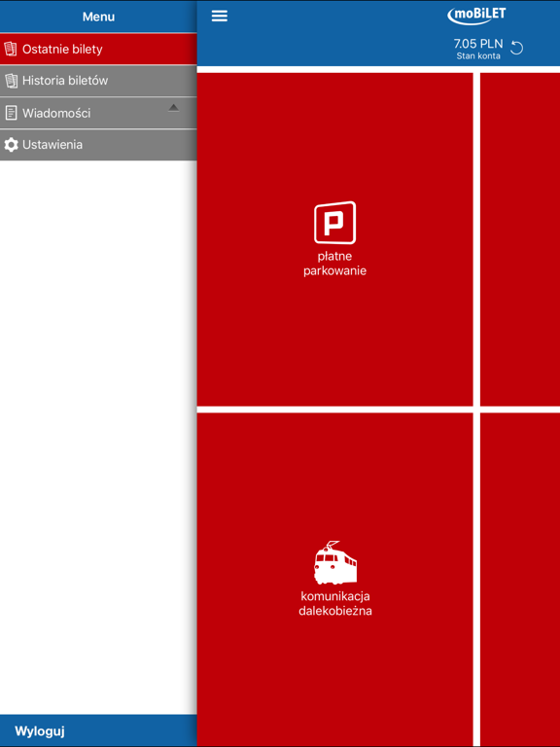The width and height of the screenshot is (560, 747).
Task: Tap the moBiLET logo
Action: [476, 16]
